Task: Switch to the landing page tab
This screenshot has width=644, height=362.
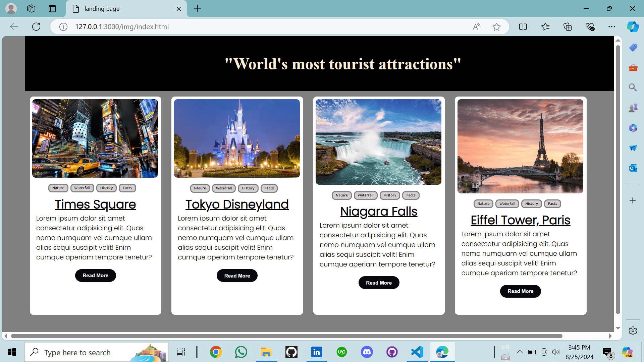Action: point(126,9)
